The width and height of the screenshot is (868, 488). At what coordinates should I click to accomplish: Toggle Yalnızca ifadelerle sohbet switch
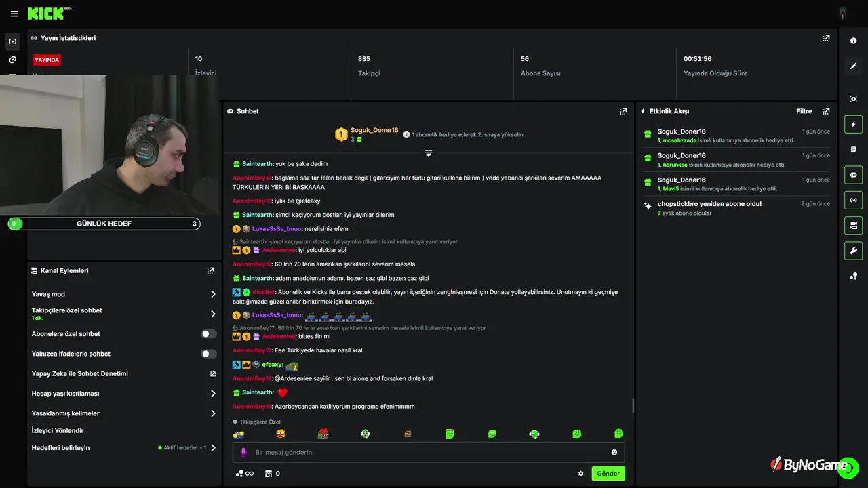209,354
